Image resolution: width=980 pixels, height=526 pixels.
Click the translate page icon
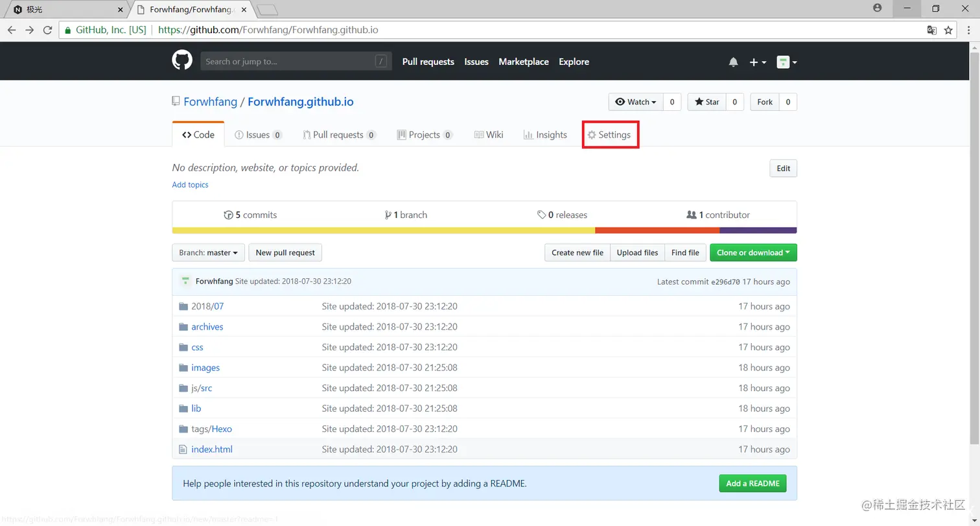click(x=931, y=30)
